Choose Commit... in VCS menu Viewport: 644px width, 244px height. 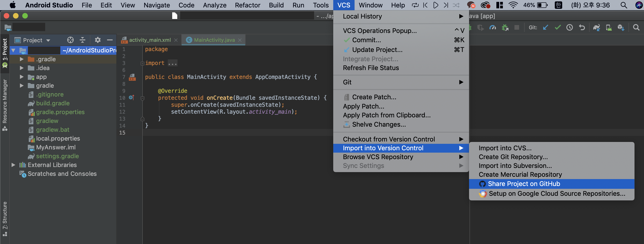point(401,40)
